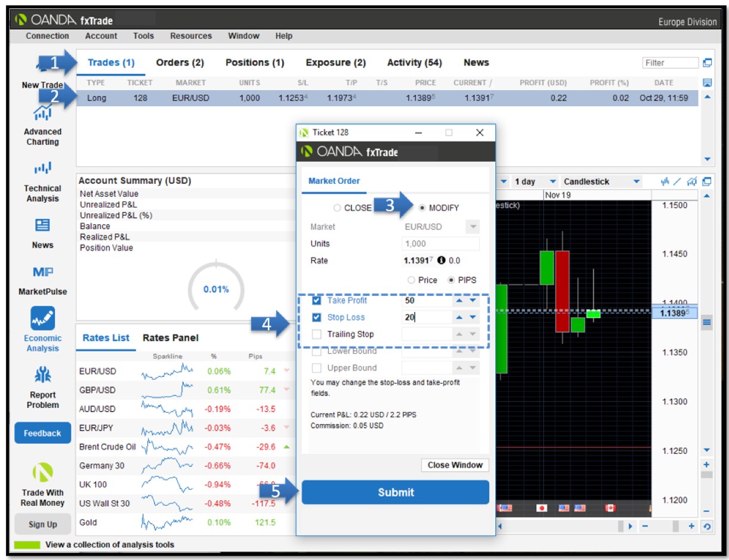The width and height of the screenshot is (729, 560).
Task: Open the Account menu
Action: (x=101, y=36)
